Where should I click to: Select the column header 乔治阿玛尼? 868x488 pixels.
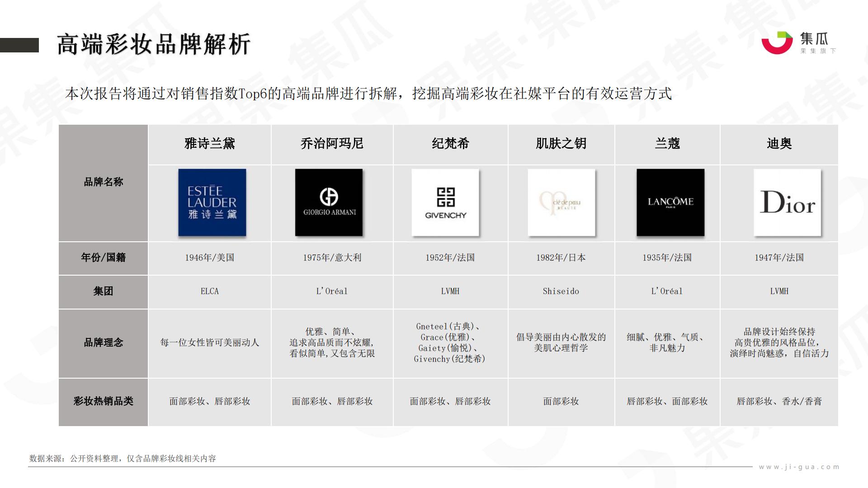[x=332, y=144]
